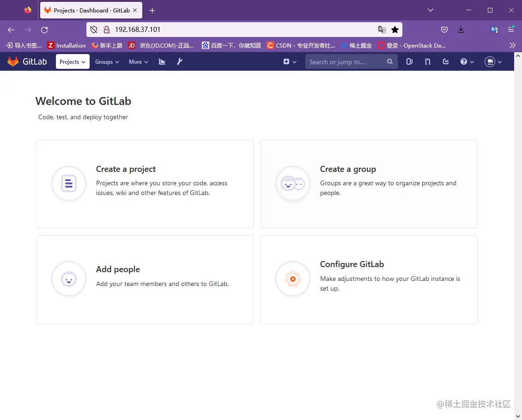Click the orange gear Configure icon
The height and width of the screenshot is (420, 522).
tap(293, 279)
